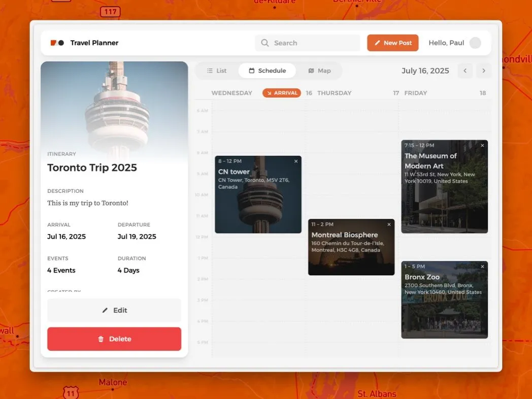Remove the Bronx Zoo event using X
Screen dimensions: 532x399
tap(482, 267)
